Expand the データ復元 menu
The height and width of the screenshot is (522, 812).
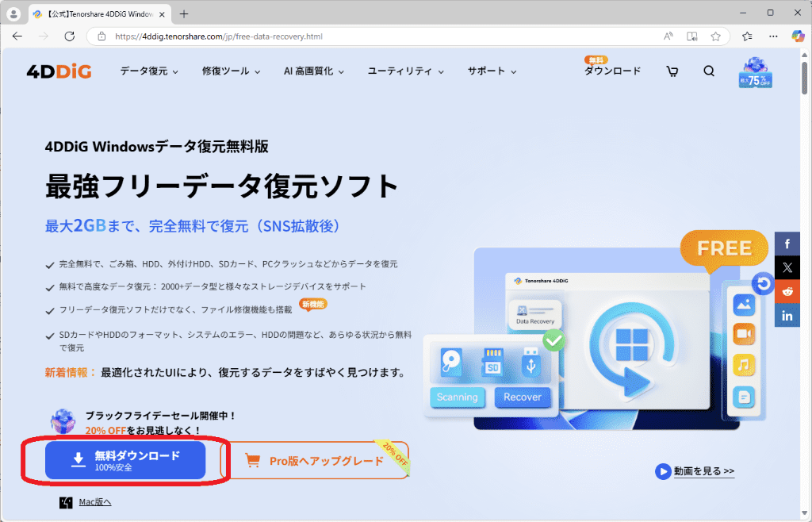click(149, 71)
